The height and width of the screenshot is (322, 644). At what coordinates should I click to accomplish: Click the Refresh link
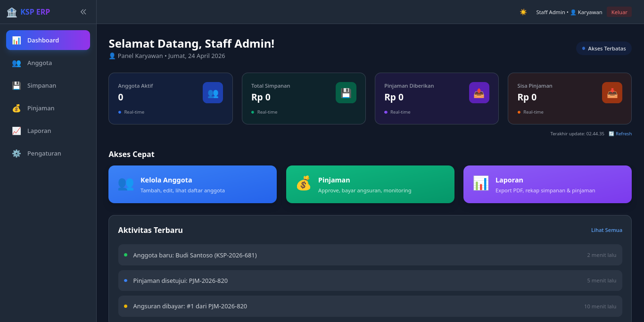click(620, 134)
